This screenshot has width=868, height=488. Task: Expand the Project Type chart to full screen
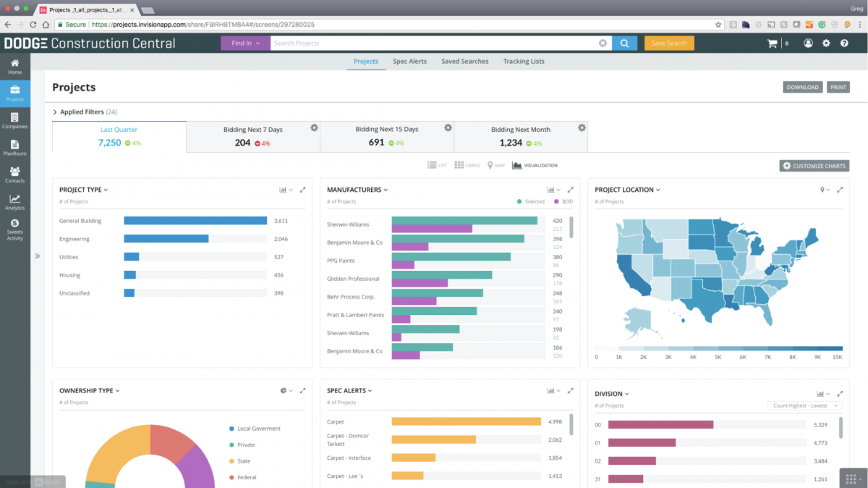(304, 188)
